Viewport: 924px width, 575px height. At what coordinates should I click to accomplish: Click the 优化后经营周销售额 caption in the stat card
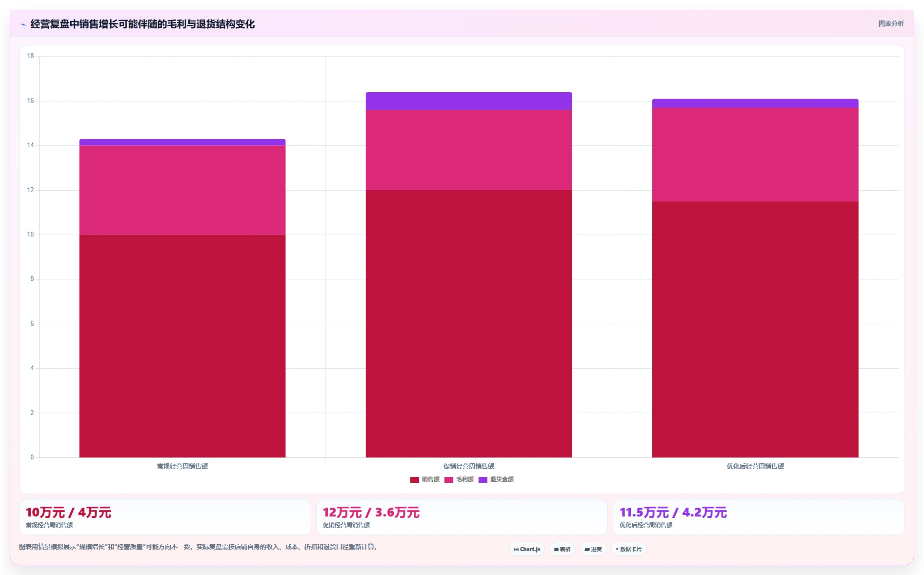pos(646,525)
